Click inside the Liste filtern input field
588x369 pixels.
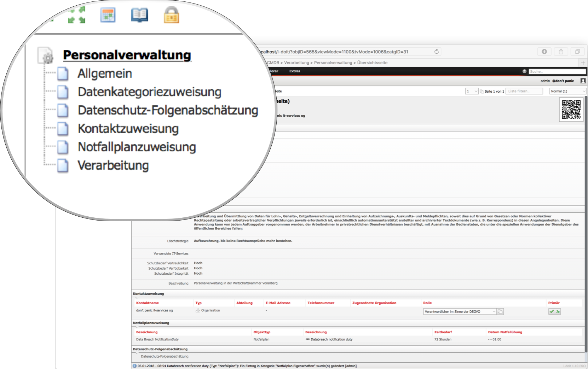524,91
